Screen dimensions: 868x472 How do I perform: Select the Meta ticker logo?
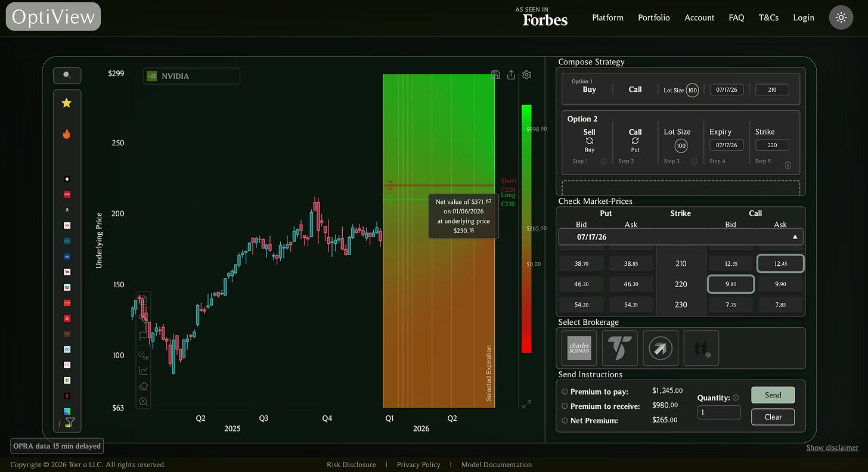coord(67,349)
